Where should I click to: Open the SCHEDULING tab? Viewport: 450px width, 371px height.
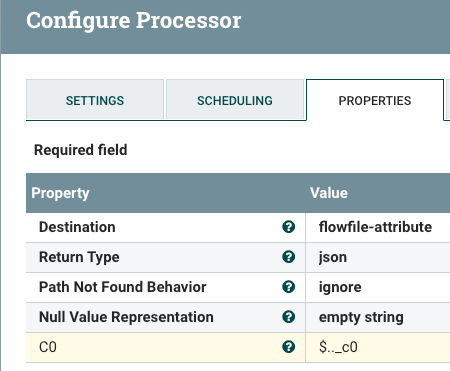click(x=235, y=100)
